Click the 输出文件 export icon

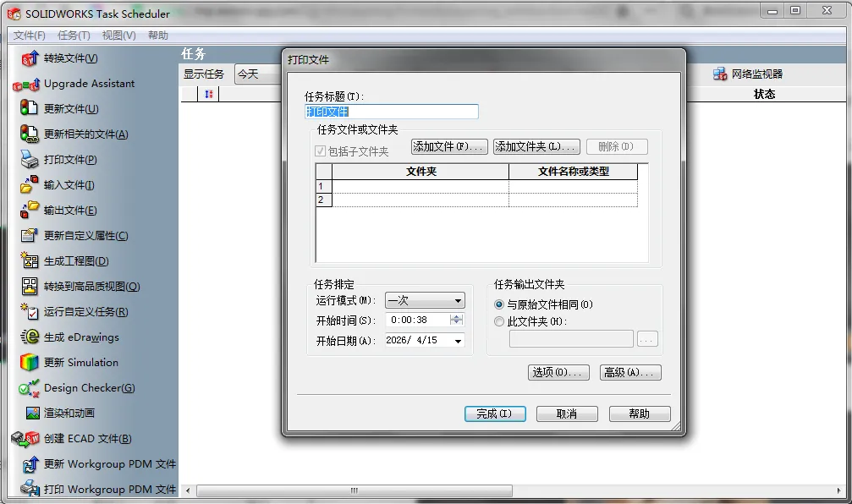(x=30, y=210)
